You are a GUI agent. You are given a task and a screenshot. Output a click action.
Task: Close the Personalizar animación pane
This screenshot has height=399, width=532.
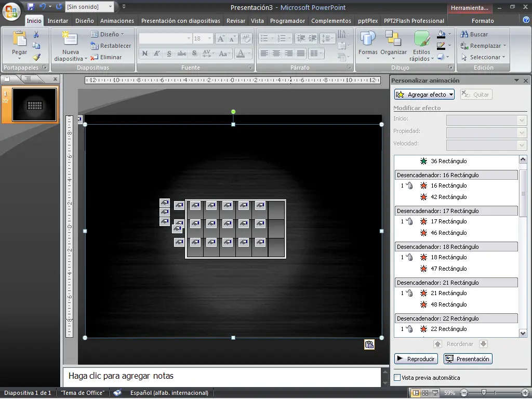(x=526, y=81)
